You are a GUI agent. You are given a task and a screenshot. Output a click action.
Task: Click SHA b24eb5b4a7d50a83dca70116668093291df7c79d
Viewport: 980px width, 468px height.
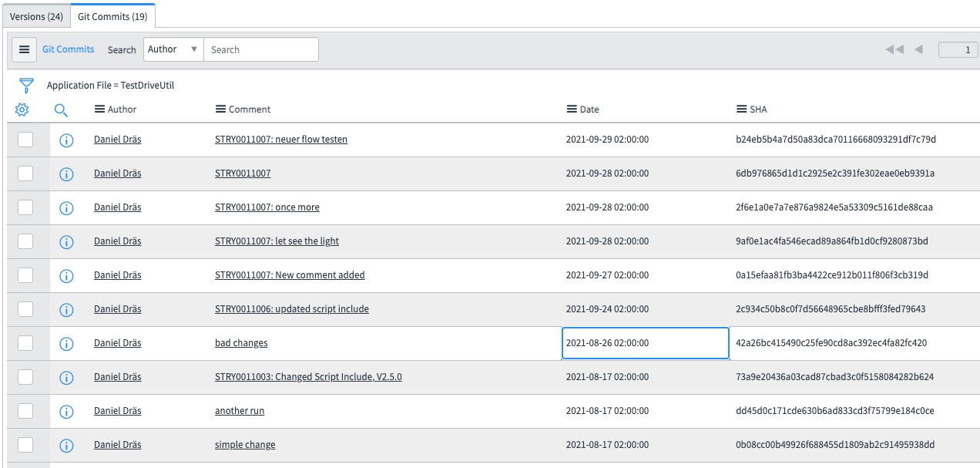[x=836, y=140]
